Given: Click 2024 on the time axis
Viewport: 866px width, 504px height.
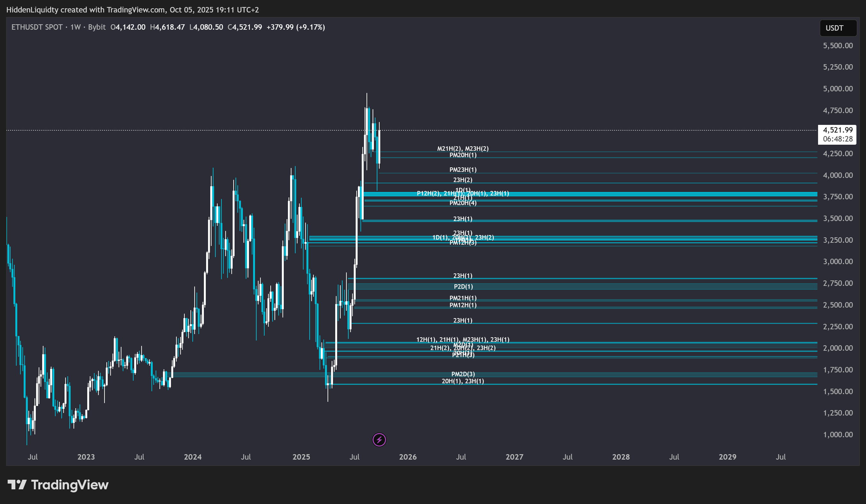Looking at the screenshot, I should click(192, 457).
